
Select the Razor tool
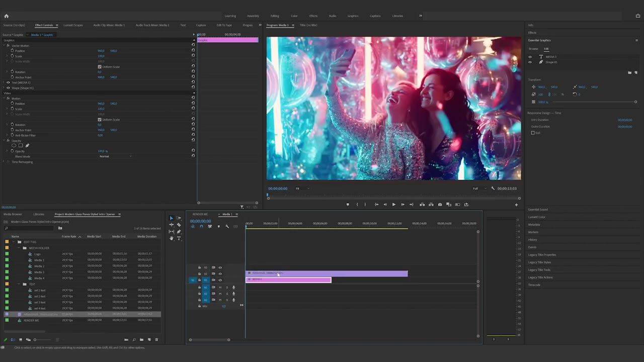pyautogui.click(x=179, y=225)
